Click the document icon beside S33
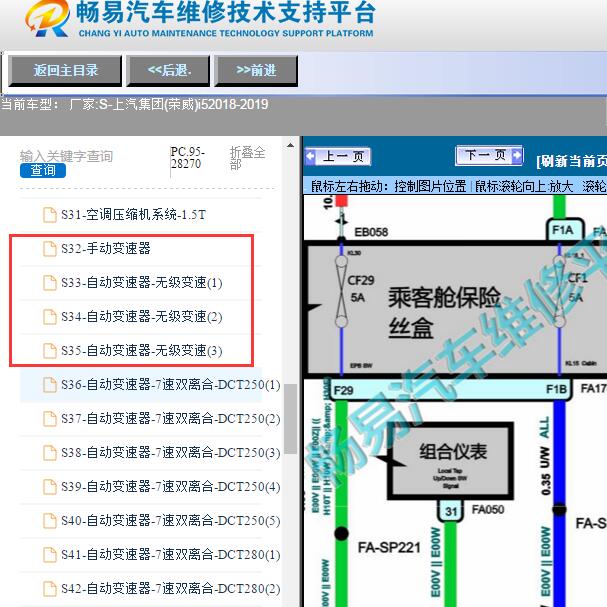Screen dimensions: 607x607 pyautogui.click(x=50, y=283)
